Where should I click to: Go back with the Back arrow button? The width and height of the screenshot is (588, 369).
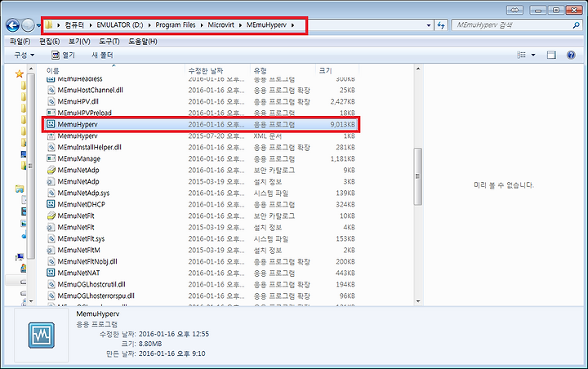click(12, 25)
